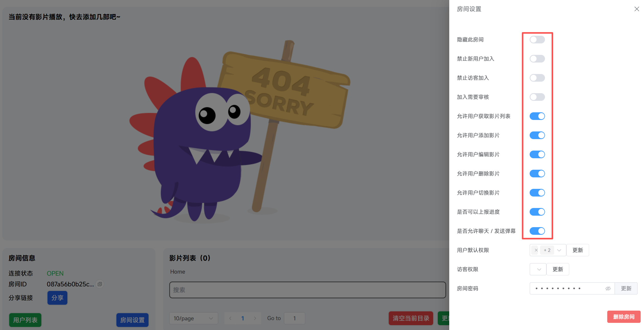The image size is (644, 330).
Task: Click the copy icon beside 房间ID
Action: (100, 284)
